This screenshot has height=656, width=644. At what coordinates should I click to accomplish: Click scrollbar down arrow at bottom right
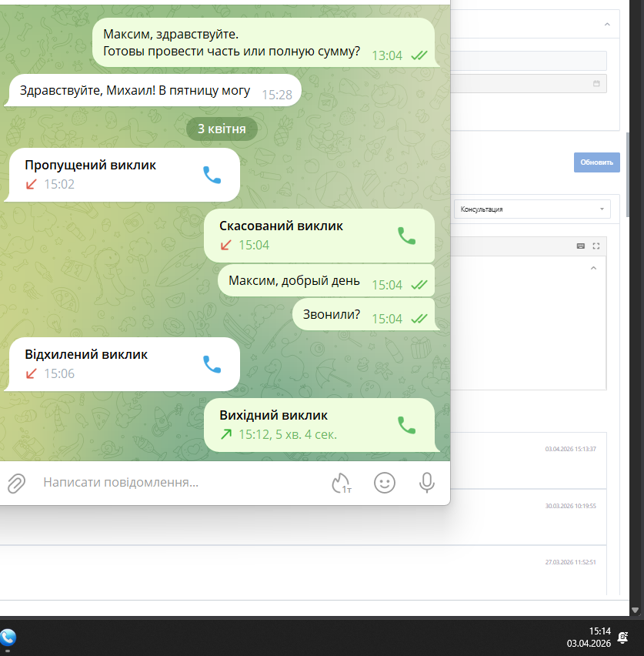point(636,611)
